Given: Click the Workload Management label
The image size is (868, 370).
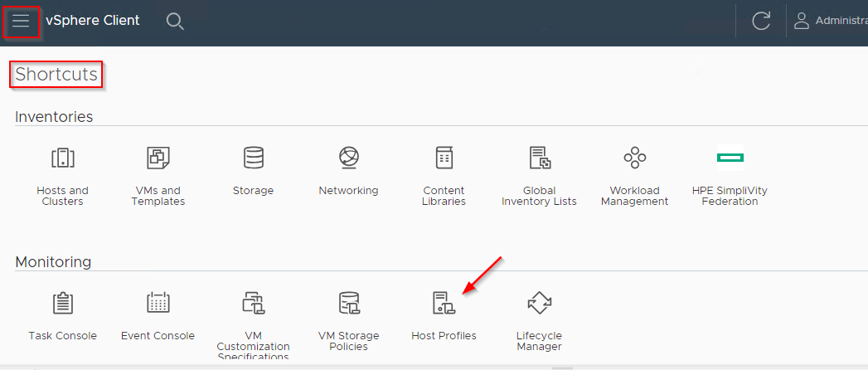Looking at the screenshot, I should (x=635, y=196).
